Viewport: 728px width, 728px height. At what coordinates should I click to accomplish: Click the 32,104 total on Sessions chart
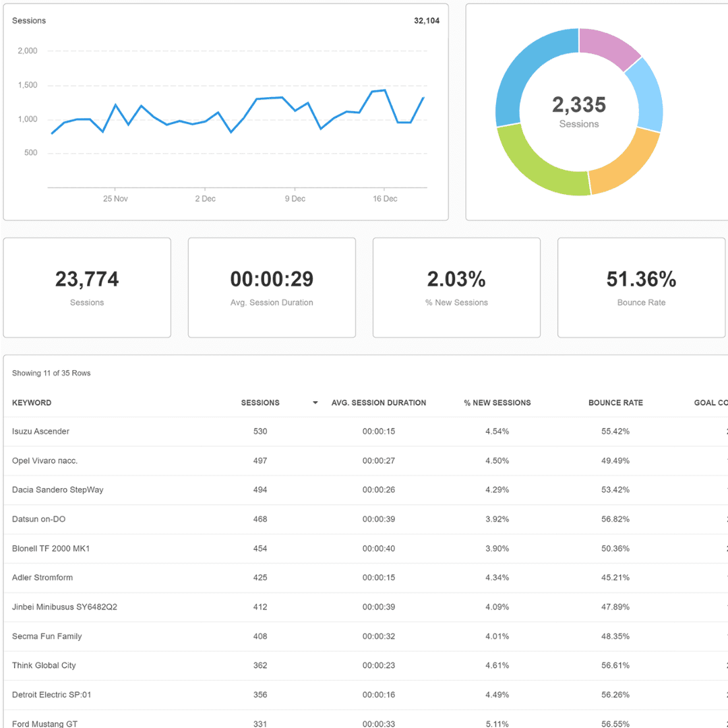pos(426,21)
